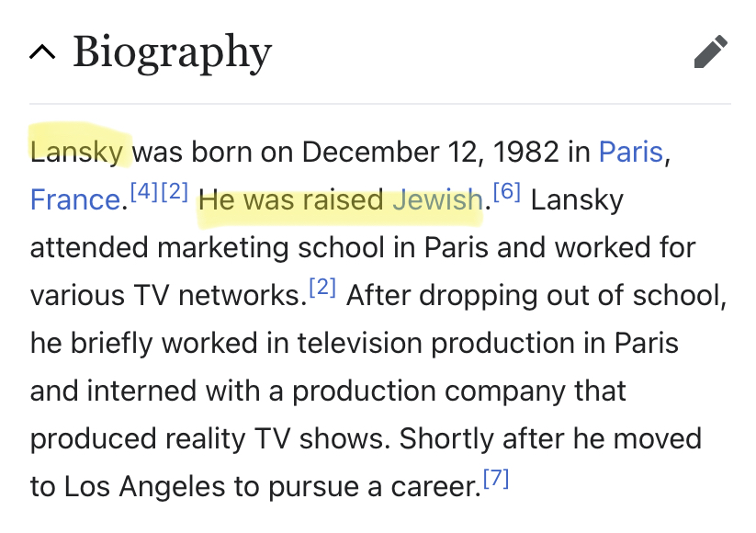Image resolution: width=756 pixels, height=533 pixels.
Task: Click the date December 12, 1982
Action: [x=430, y=152]
